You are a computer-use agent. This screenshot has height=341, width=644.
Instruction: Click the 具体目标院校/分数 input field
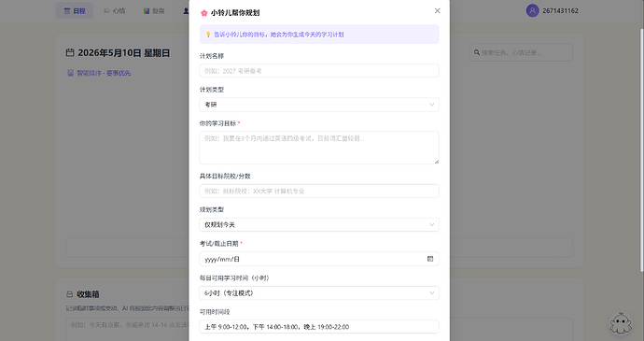(x=319, y=191)
